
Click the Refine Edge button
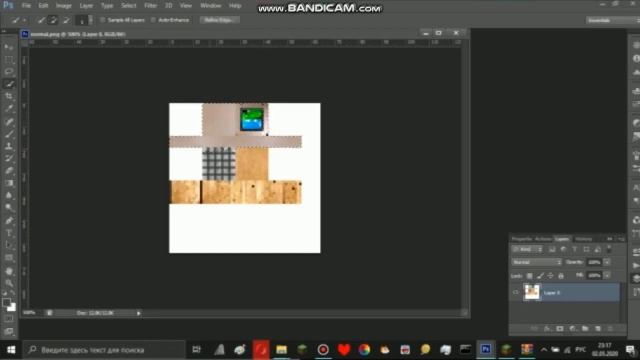(x=219, y=20)
